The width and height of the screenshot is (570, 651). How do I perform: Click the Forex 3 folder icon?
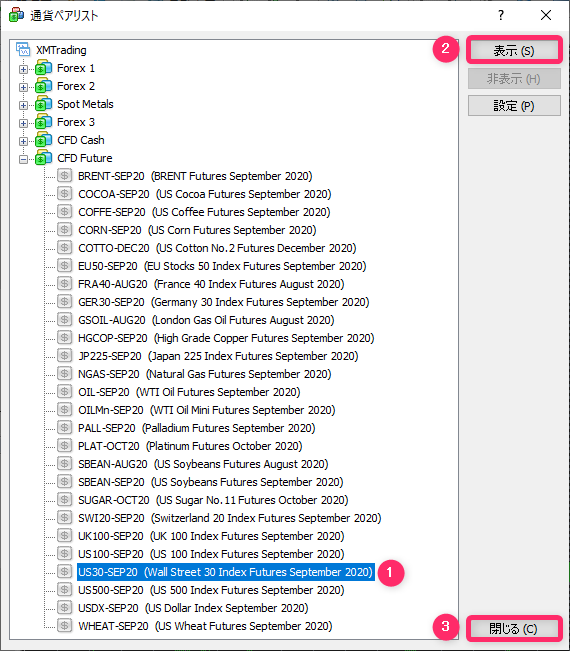44,122
